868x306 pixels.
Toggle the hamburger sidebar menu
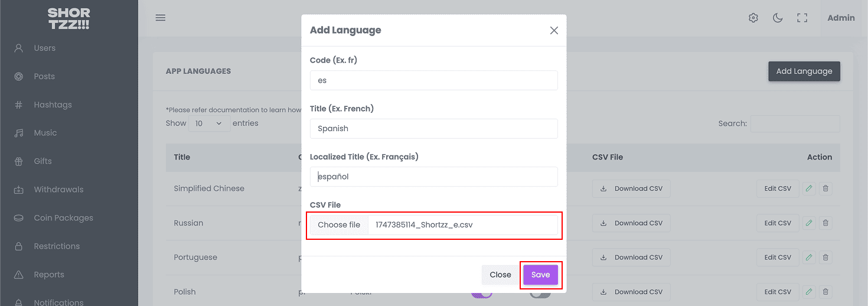tap(161, 18)
